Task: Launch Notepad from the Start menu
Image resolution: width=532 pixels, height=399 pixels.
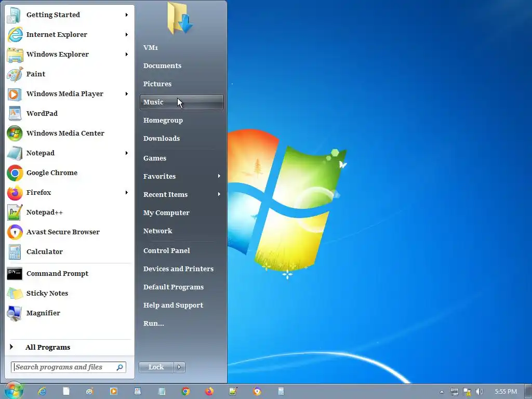Action: coord(70,153)
